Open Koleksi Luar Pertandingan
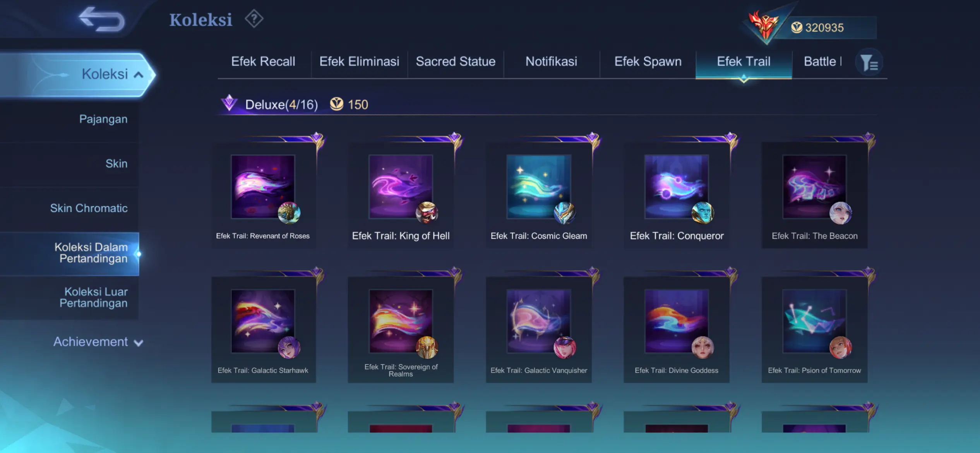The image size is (980, 453). [93, 297]
